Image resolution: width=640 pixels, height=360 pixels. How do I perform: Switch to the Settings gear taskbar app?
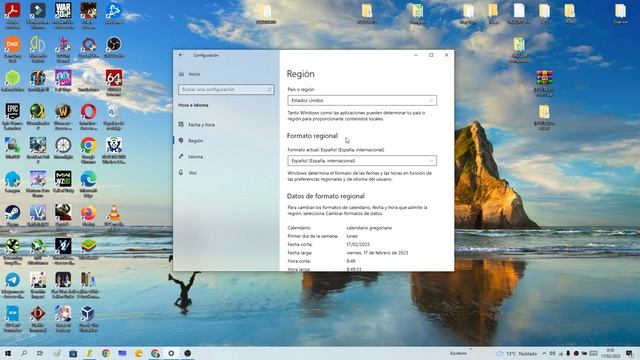point(171,353)
